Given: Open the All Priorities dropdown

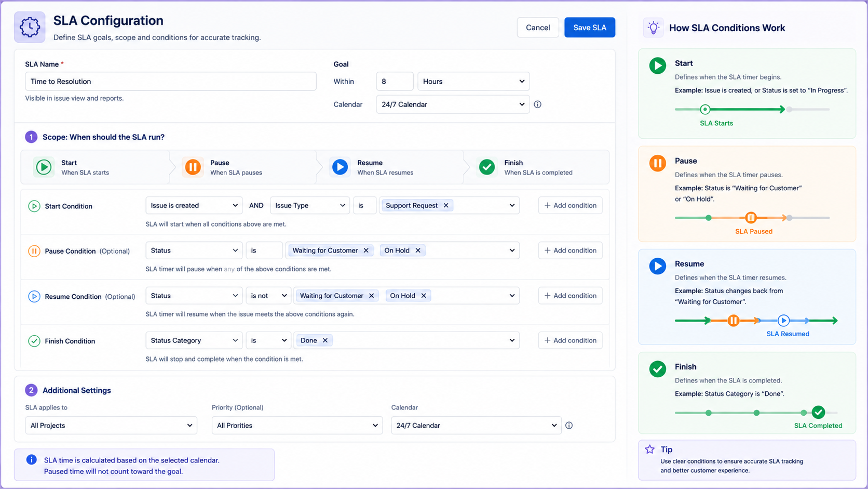Looking at the screenshot, I should 297,426.
